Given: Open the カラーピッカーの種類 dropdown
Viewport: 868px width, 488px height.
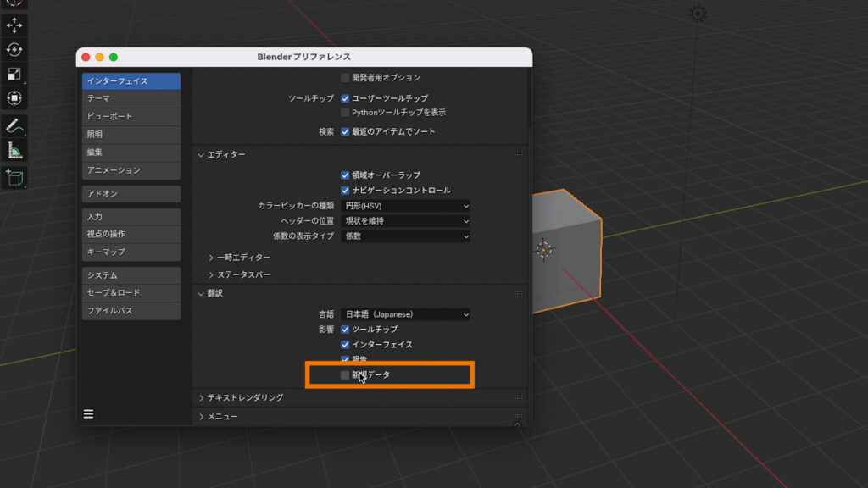Looking at the screenshot, I should (x=405, y=206).
